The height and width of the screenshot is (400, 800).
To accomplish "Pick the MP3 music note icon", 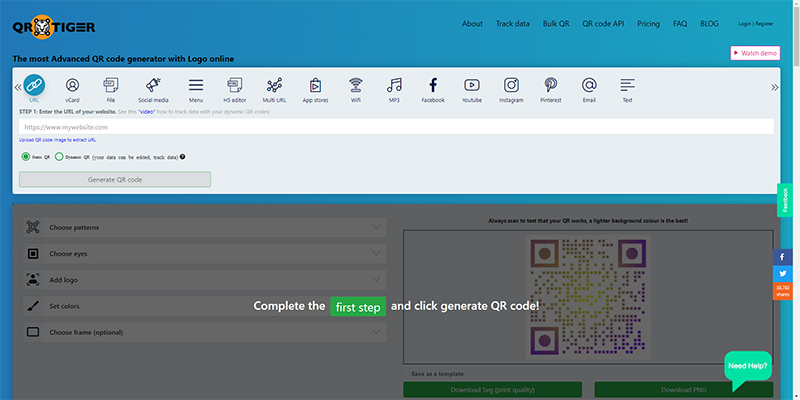I will pos(394,85).
